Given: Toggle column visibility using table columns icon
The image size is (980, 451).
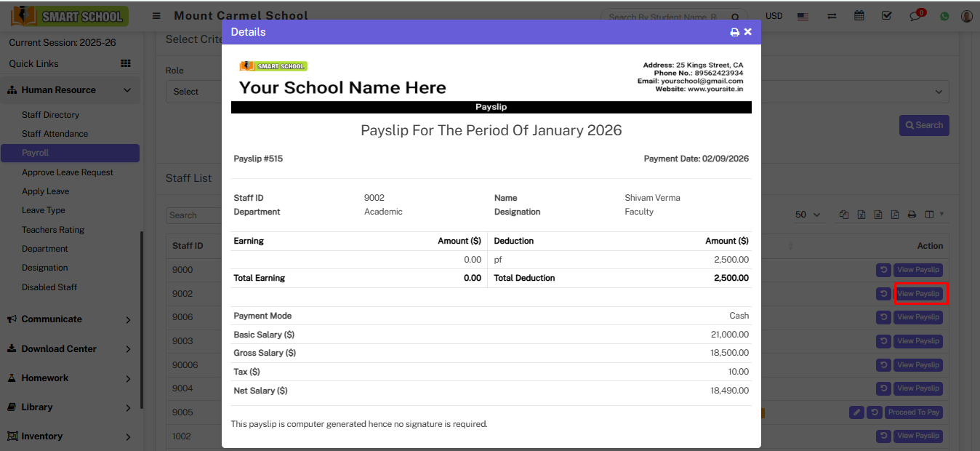Looking at the screenshot, I should pyautogui.click(x=931, y=214).
